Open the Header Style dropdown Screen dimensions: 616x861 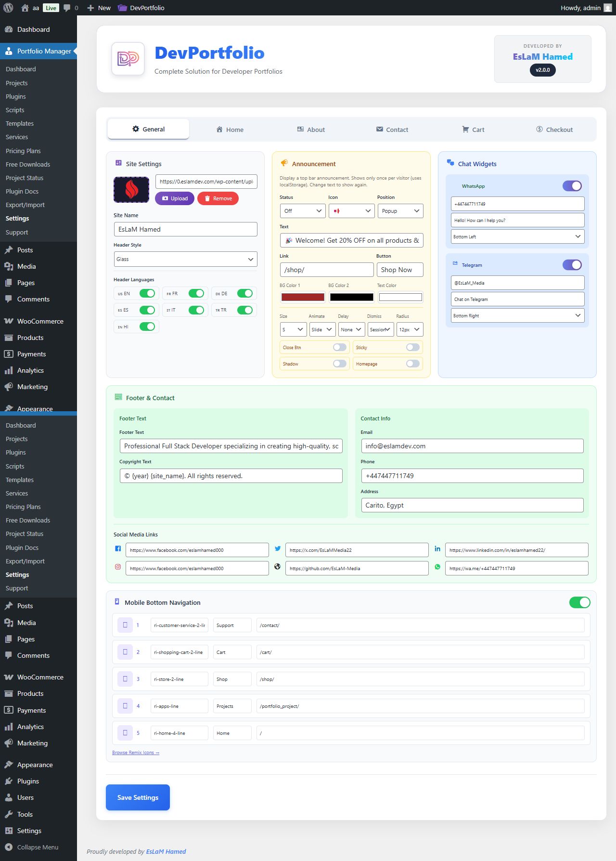(185, 259)
